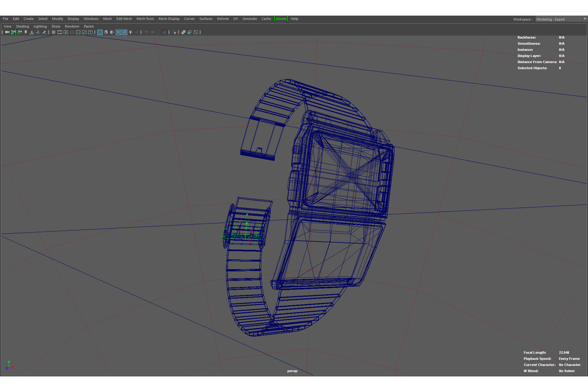Open the Shading panel menu
This screenshot has height=392, width=588.
pyautogui.click(x=22, y=26)
